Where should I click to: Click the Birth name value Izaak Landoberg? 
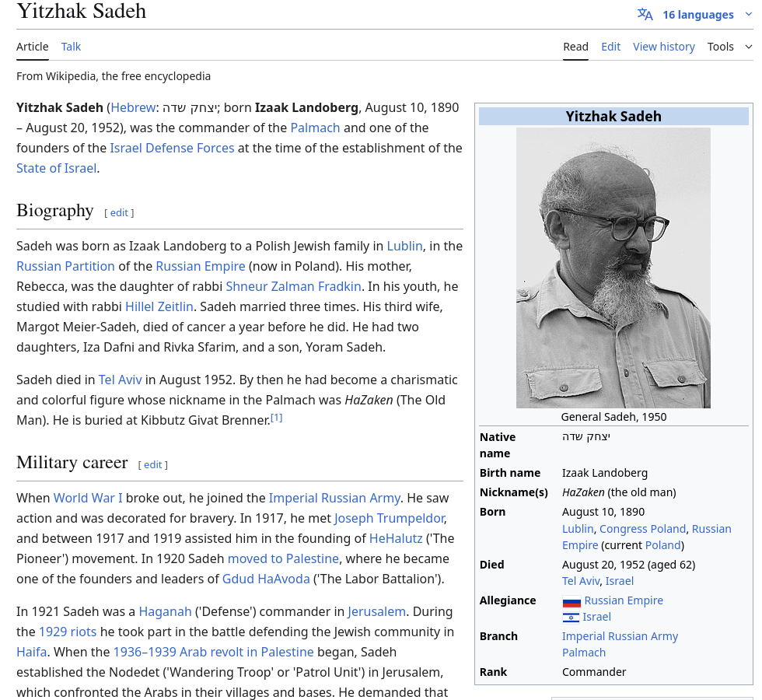[605, 474]
